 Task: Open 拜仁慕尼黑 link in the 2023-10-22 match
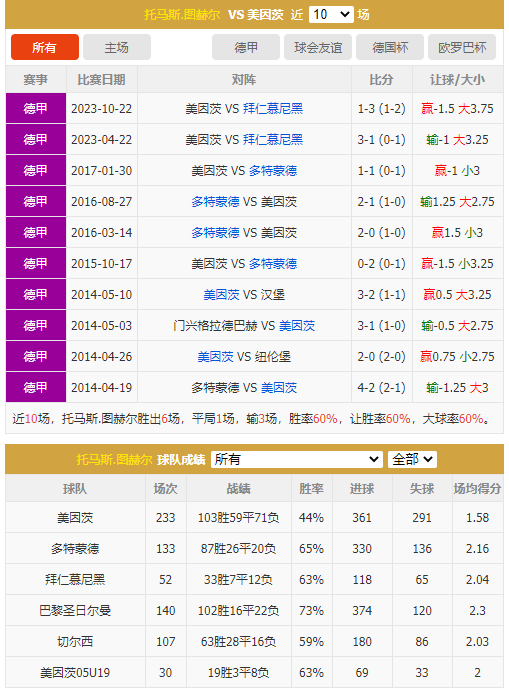tap(273, 109)
